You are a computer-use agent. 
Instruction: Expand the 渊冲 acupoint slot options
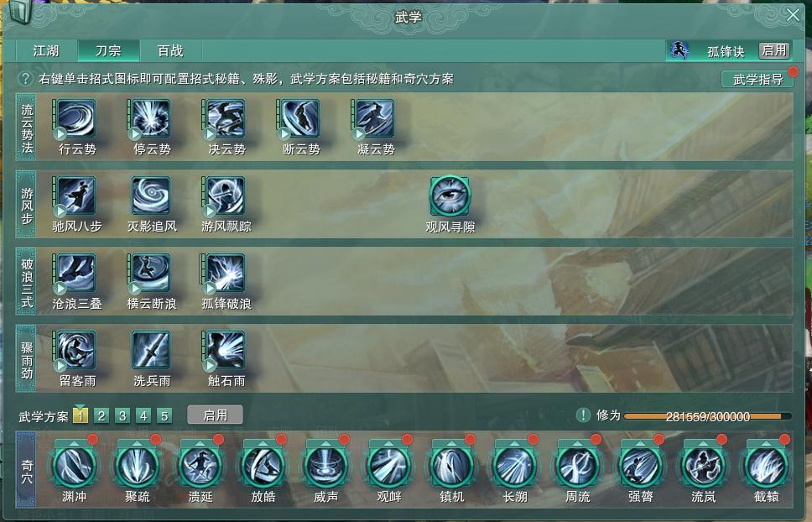74,444
